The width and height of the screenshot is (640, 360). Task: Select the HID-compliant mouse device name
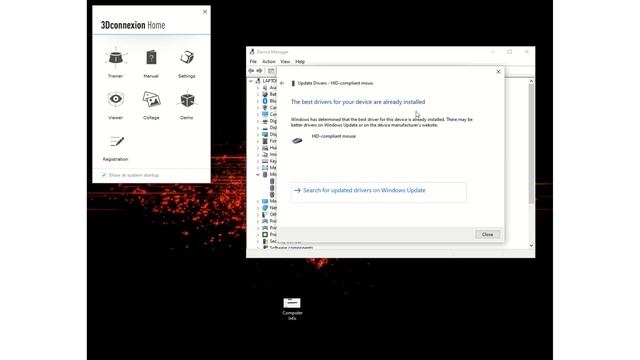click(333, 136)
